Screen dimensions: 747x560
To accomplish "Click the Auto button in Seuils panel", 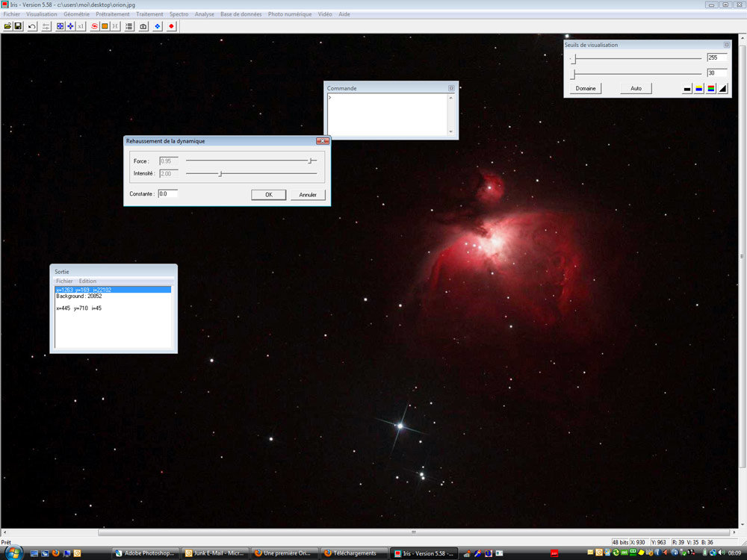I will (x=636, y=89).
